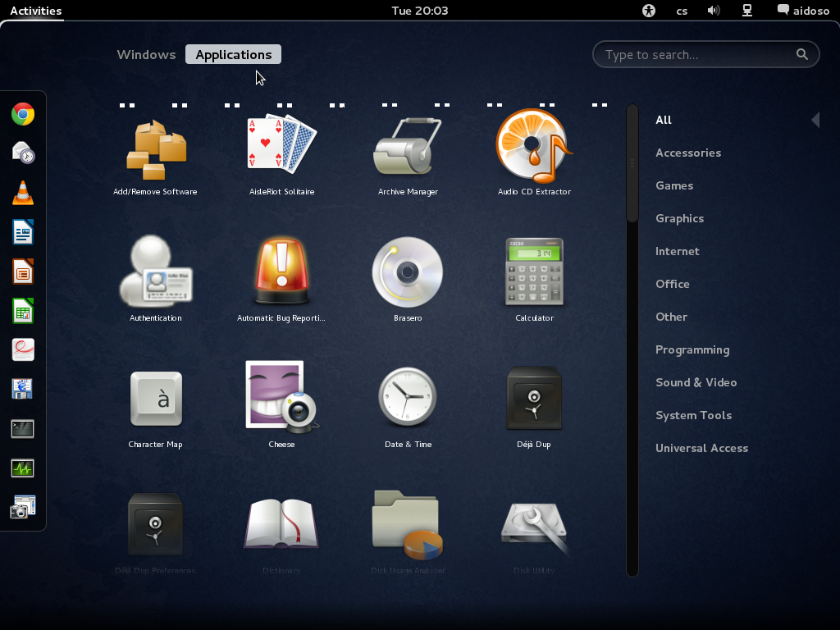
Task: Open Date & Time settings
Action: tap(408, 407)
